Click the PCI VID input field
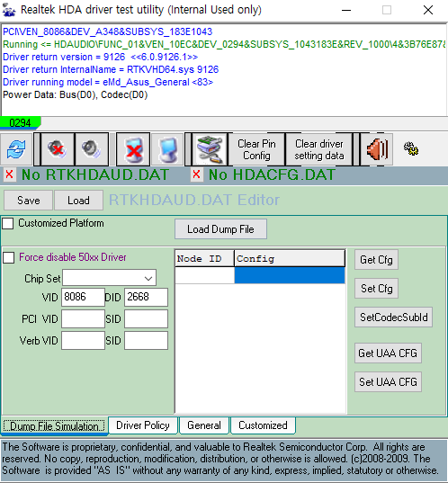This screenshot has width=448, height=483. [x=83, y=318]
